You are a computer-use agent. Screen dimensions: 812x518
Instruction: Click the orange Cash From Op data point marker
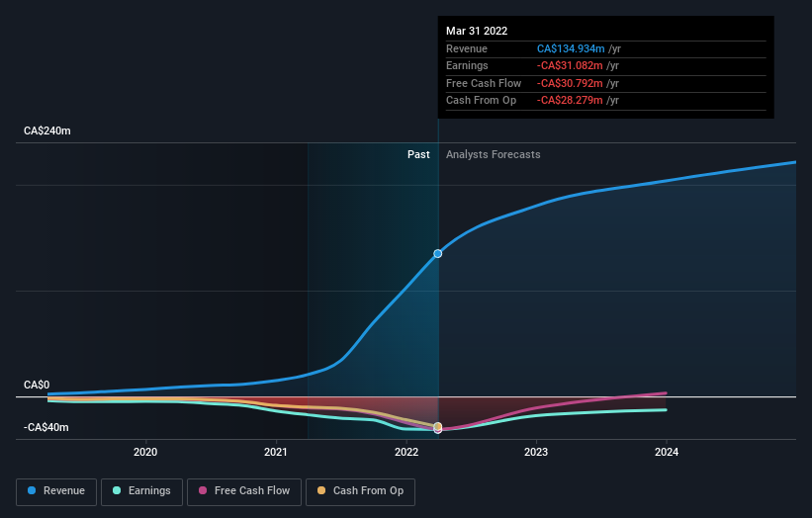point(438,426)
